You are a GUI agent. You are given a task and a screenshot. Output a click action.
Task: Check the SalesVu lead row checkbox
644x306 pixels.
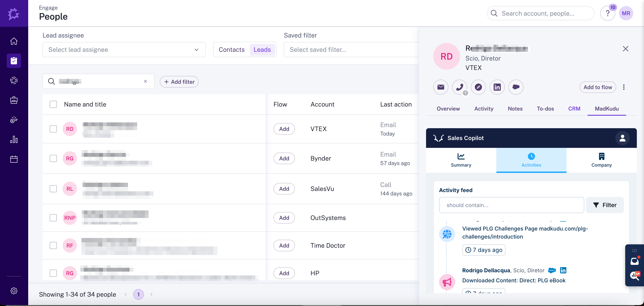(53, 189)
